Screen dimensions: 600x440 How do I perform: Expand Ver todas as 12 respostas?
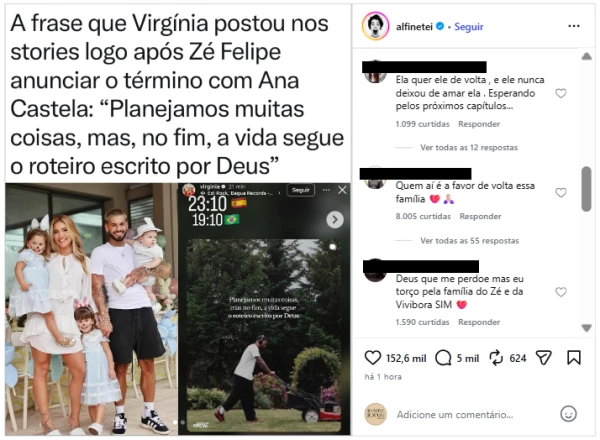pos(469,147)
